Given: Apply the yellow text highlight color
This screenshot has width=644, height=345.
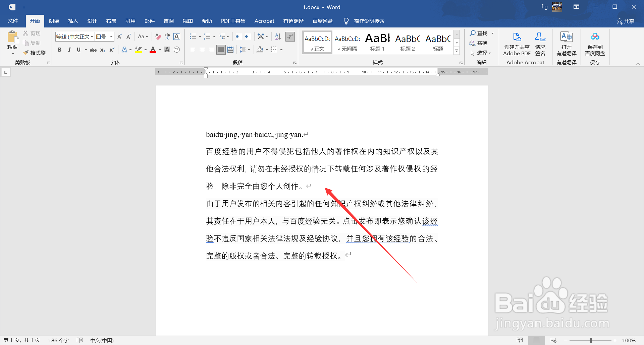Looking at the screenshot, I should tap(139, 50).
